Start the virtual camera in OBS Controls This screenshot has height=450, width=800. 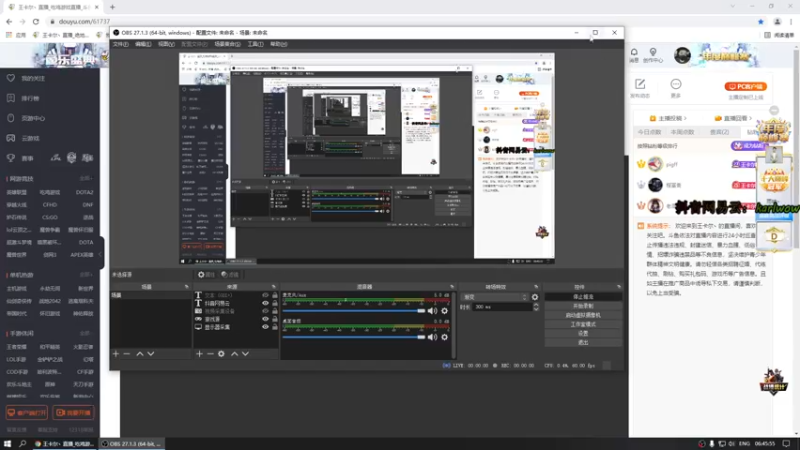[x=583, y=315]
